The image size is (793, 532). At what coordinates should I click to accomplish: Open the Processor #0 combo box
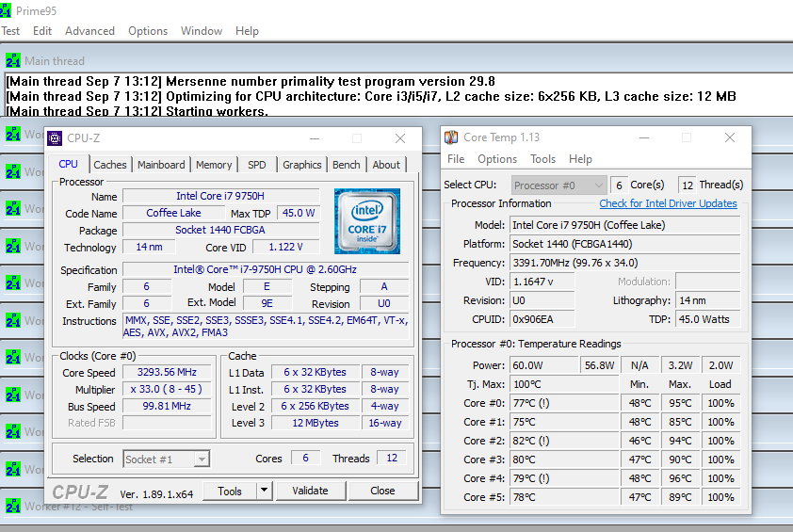(x=558, y=185)
